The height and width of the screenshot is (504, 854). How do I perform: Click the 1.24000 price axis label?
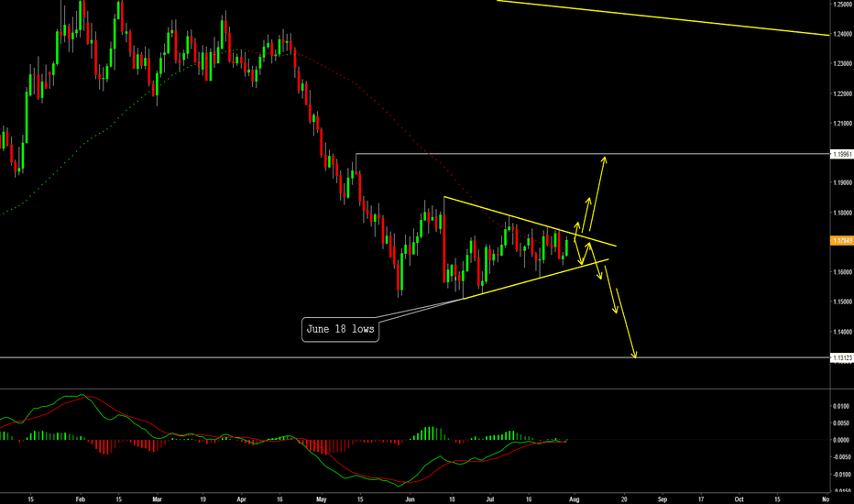pyautogui.click(x=842, y=34)
